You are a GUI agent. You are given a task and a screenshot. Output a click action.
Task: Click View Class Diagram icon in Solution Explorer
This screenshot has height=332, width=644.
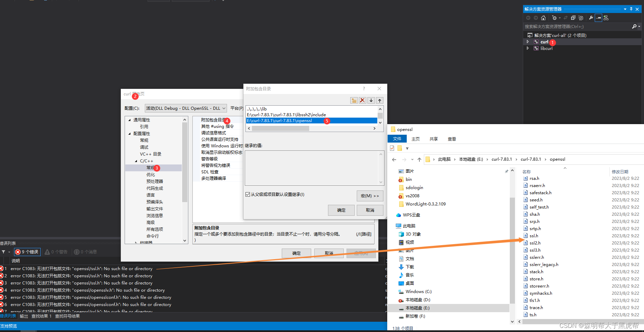click(606, 18)
